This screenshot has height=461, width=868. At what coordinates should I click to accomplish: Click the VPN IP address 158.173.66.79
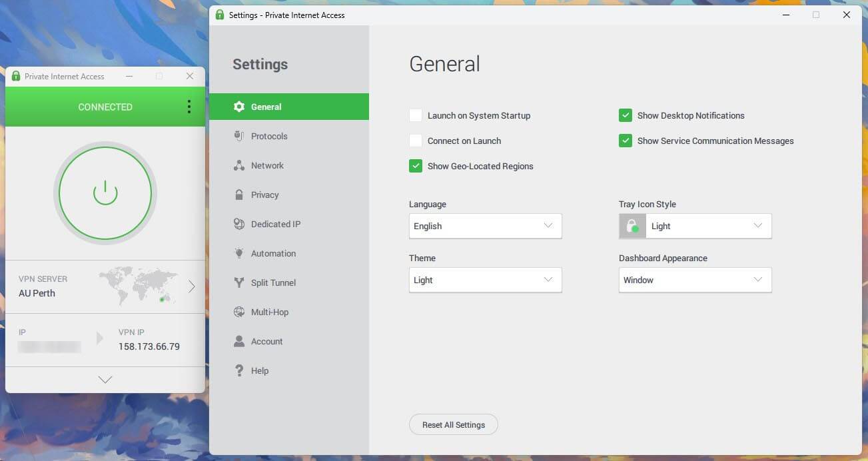click(149, 346)
